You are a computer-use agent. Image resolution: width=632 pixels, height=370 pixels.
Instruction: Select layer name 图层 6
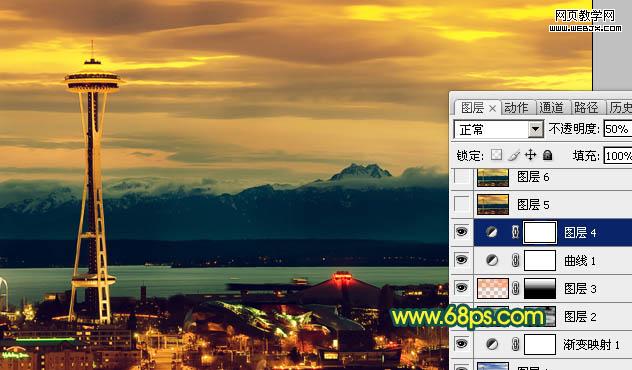[x=533, y=177]
